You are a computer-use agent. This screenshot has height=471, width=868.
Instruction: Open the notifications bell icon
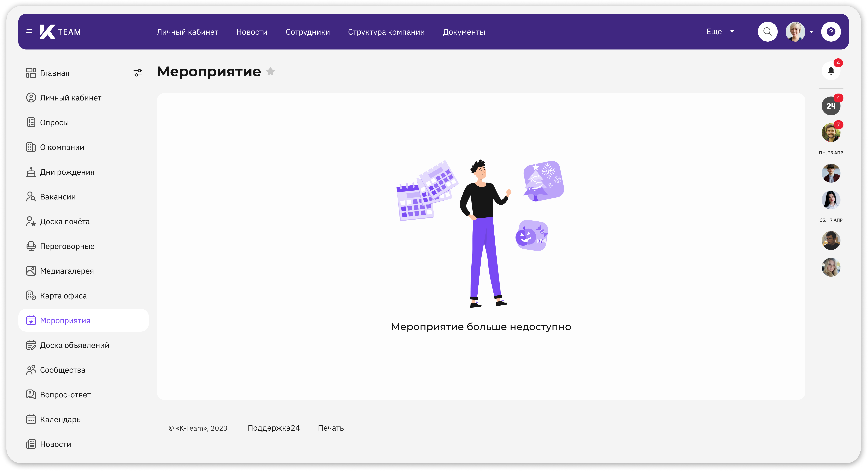click(x=831, y=71)
